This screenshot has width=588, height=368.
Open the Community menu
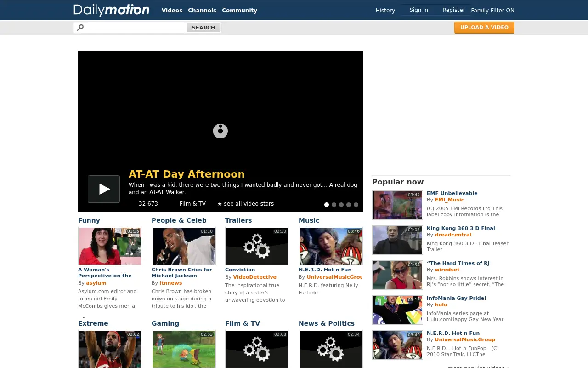[239, 10]
